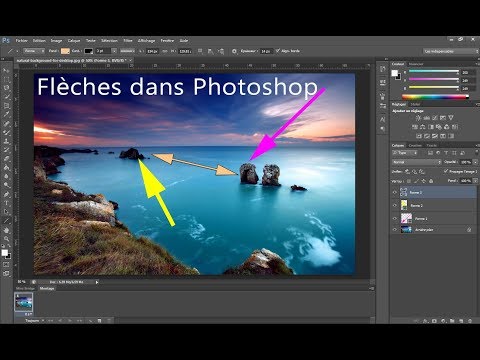Open the Opacité percentage dropdown arrow
This screenshot has height=360, width=480.
[x=475, y=162]
